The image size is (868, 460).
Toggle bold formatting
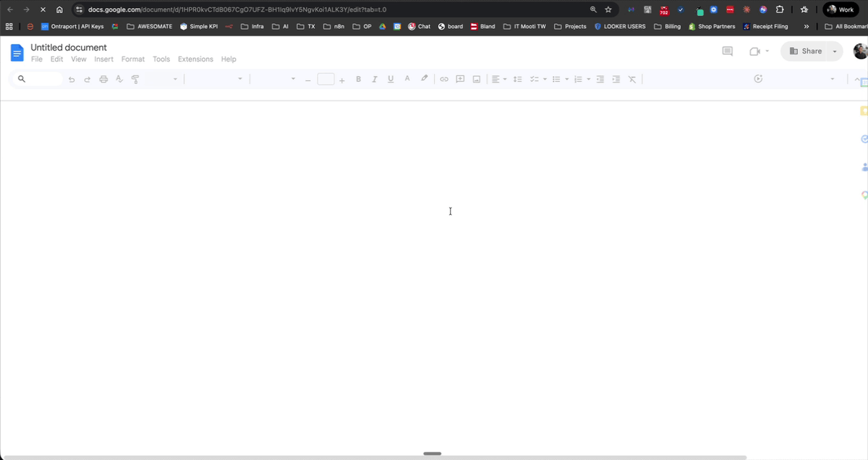tap(358, 79)
